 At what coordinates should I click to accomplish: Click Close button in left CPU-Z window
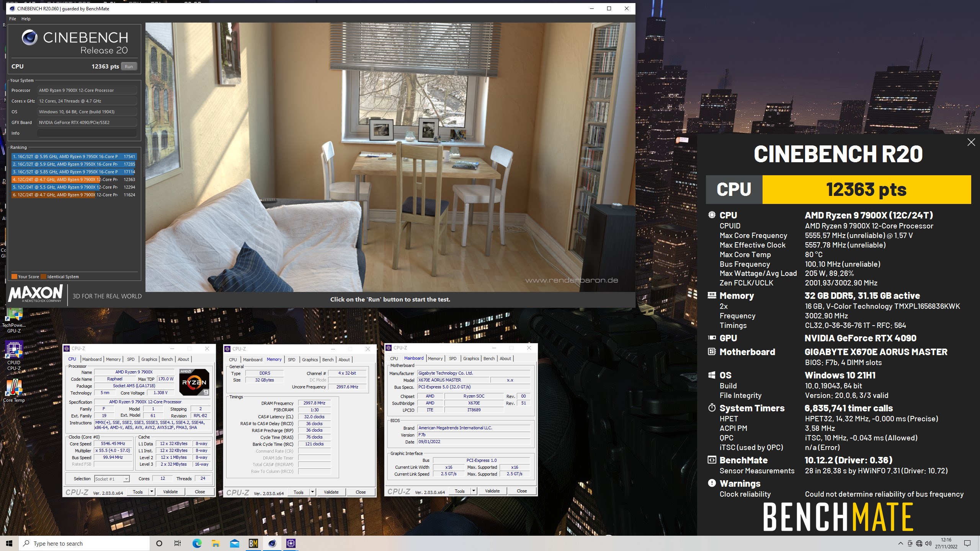click(200, 492)
